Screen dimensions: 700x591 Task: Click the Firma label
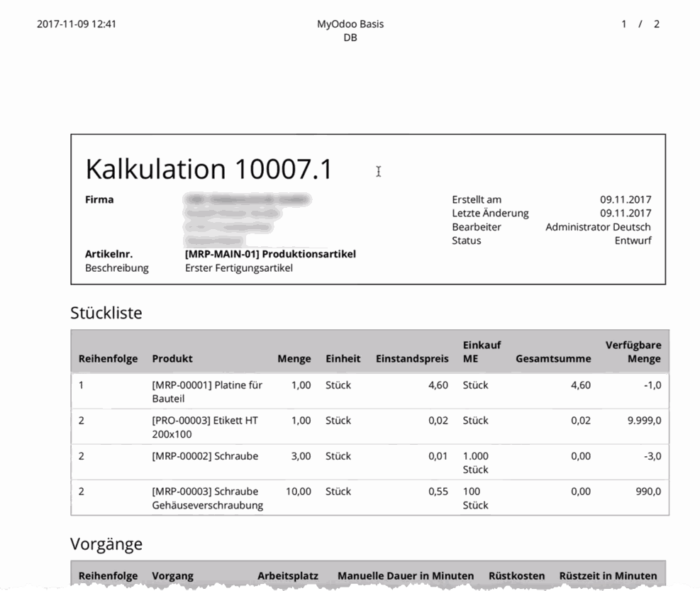[99, 199]
